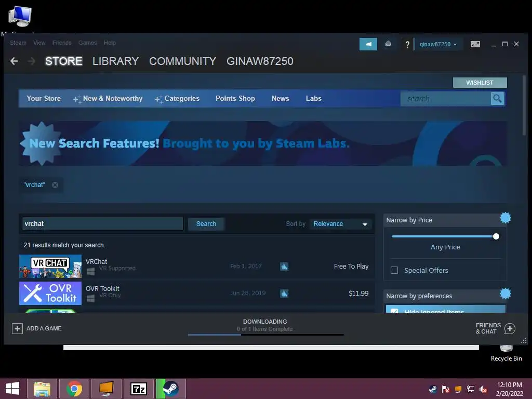Screen dimensions: 532x399
Task: Click the muted volume tray icon
Action: [483, 389]
